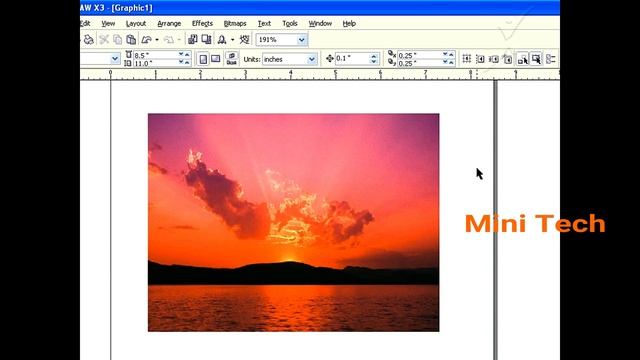Open the Undo history dropdown arrow
640x360 pixels.
pos(157,40)
